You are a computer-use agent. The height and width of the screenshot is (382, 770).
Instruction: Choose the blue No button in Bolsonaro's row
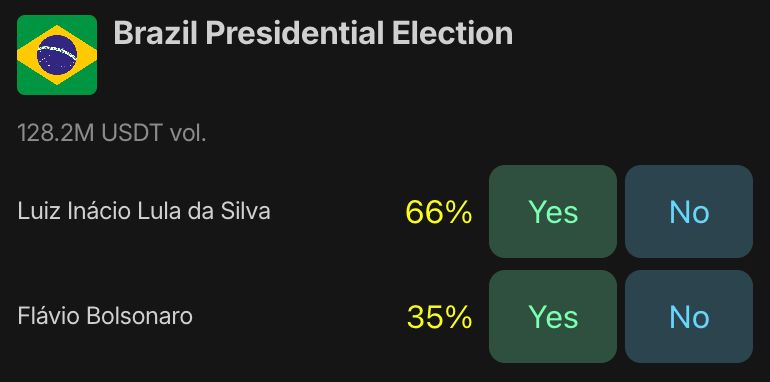coord(689,317)
